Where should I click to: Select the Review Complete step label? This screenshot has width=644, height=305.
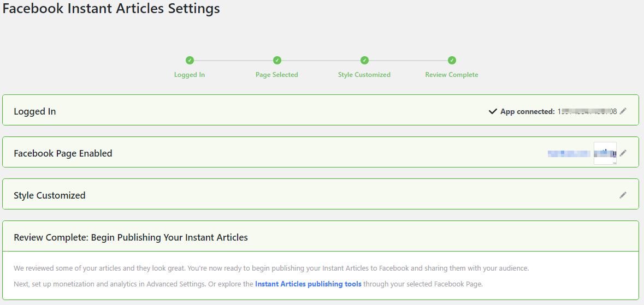tap(452, 75)
